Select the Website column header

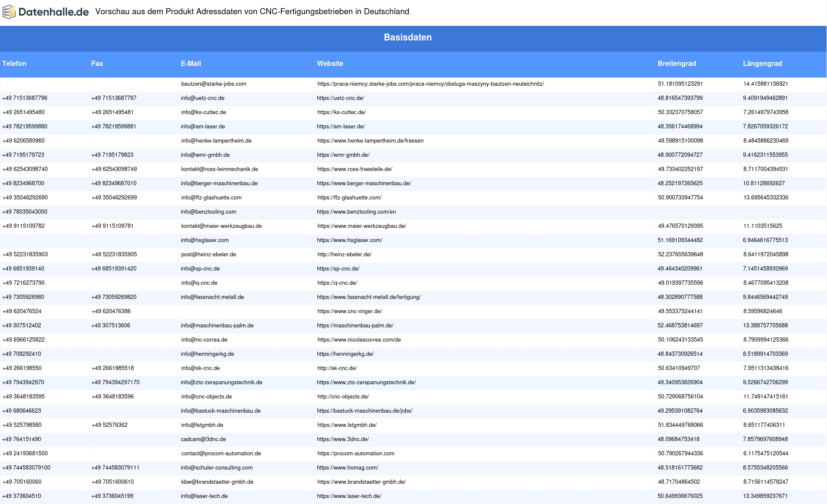click(x=330, y=63)
